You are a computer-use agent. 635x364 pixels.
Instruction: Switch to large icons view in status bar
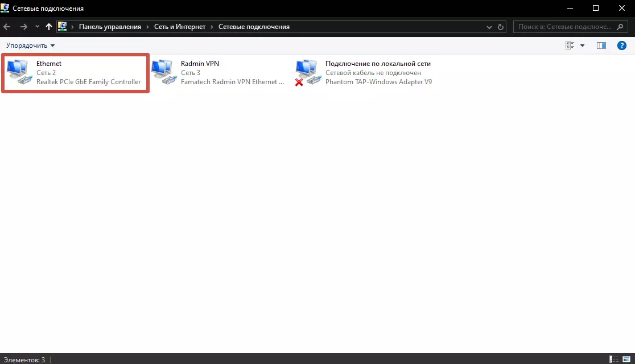click(x=626, y=359)
